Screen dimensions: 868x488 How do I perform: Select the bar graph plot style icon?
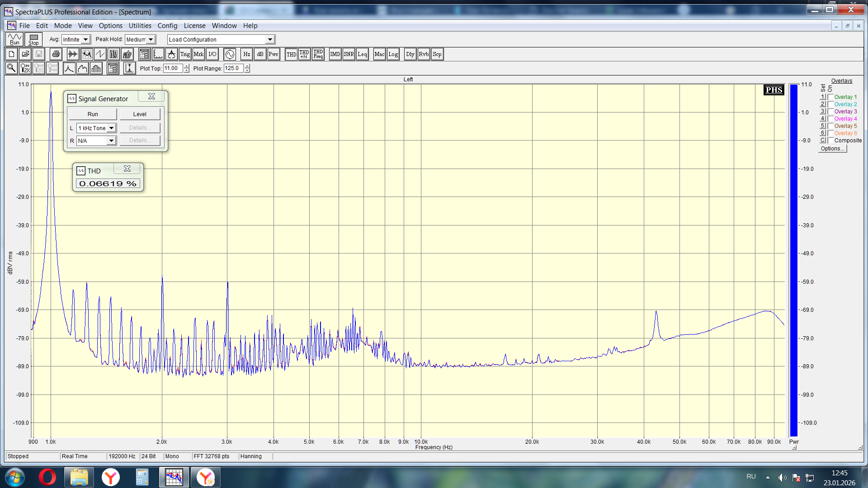[x=96, y=68]
